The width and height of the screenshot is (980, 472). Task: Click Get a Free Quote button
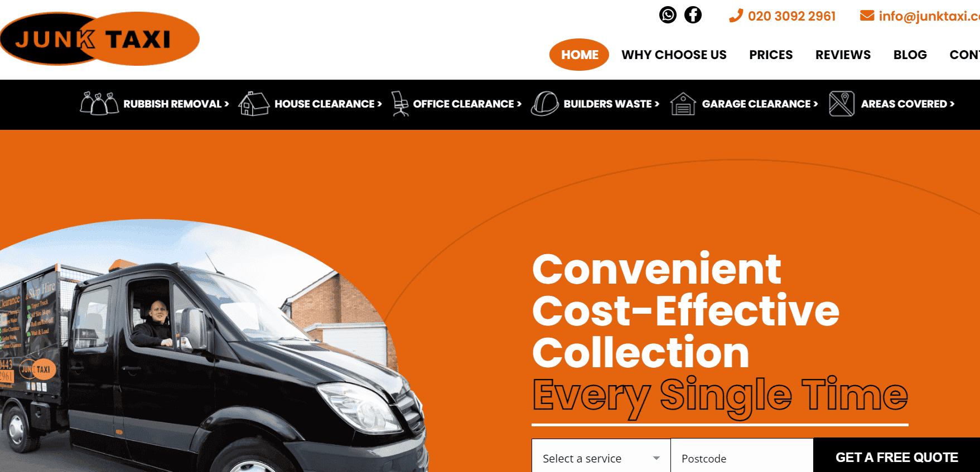(896, 457)
